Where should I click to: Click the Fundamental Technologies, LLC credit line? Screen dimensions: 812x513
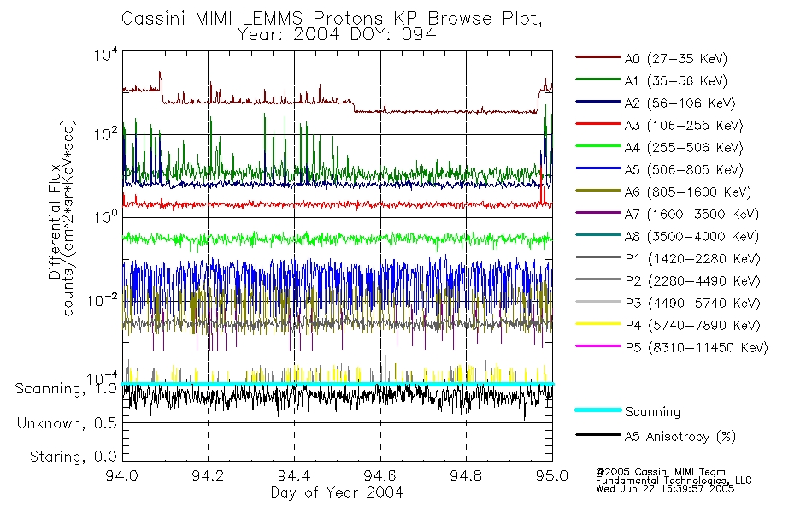[x=674, y=481]
